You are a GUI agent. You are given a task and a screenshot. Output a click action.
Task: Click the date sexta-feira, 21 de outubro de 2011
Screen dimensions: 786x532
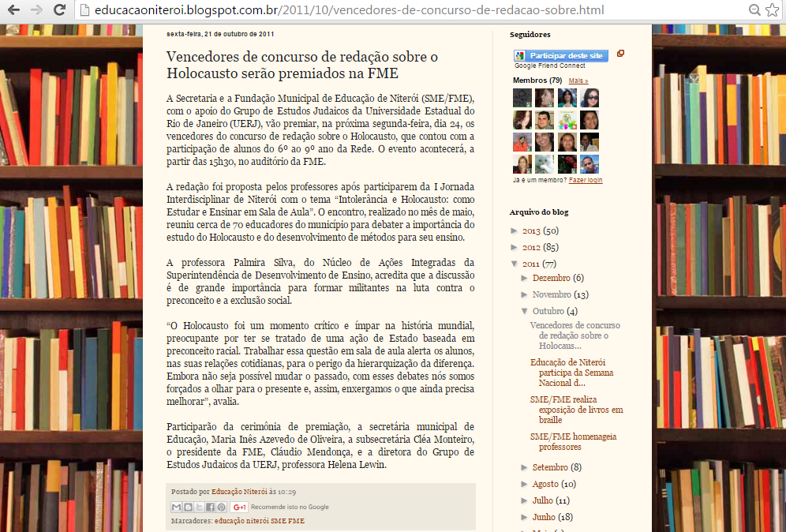pyautogui.click(x=220, y=34)
